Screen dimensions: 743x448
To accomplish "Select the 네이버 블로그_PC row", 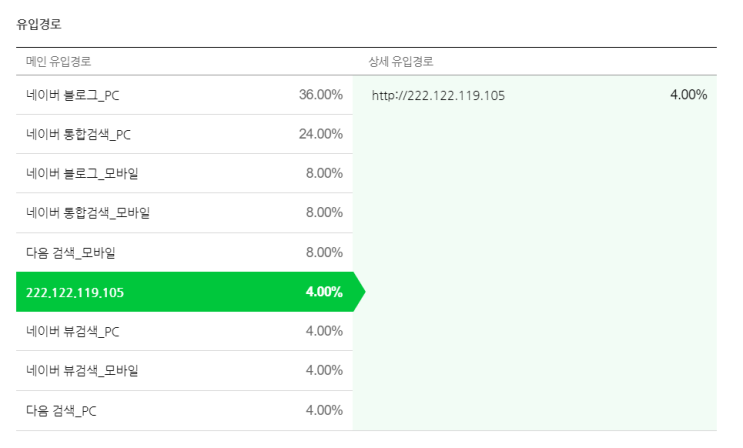I will (x=184, y=95).
